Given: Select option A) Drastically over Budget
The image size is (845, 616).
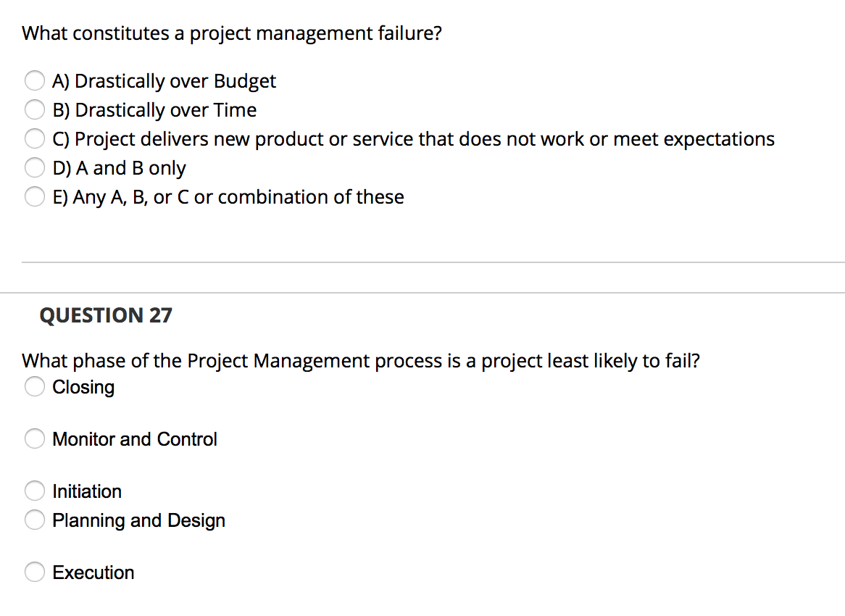Looking at the screenshot, I should 35,80.
